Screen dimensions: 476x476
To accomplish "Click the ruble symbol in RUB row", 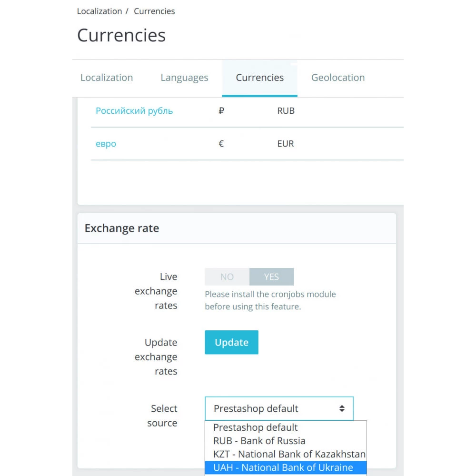I will pyautogui.click(x=221, y=111).
